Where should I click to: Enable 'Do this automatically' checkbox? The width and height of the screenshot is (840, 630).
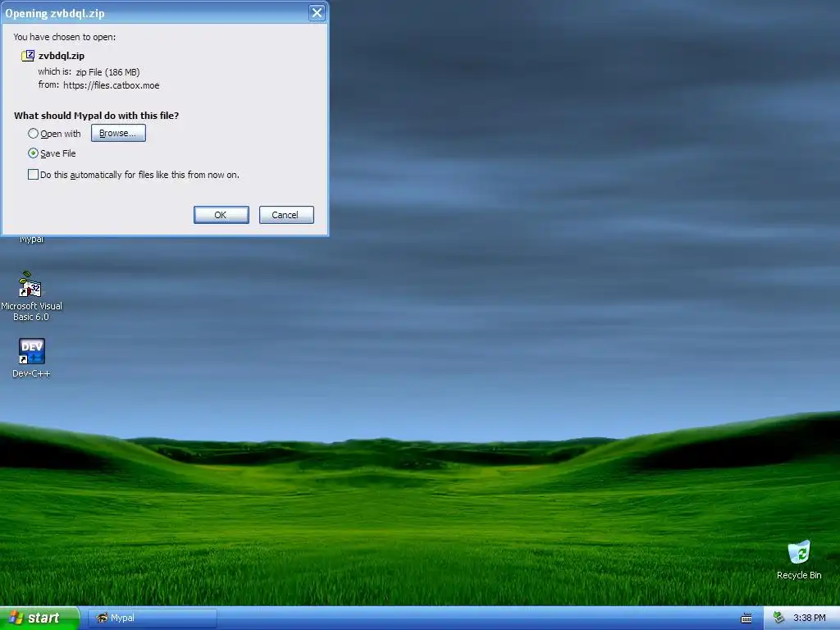point(33,175)
